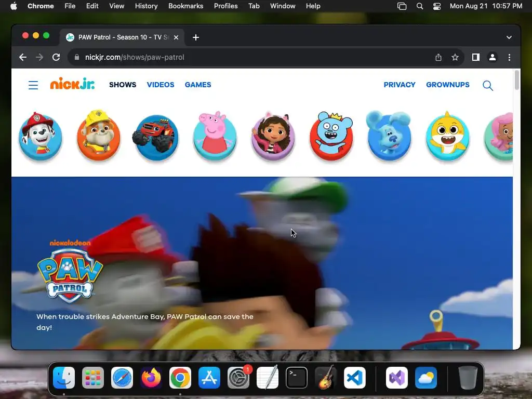Select the Baby Shark show icon
This screenshot has height=399, width=532.
pyautogui.click(x=447, y=137)
